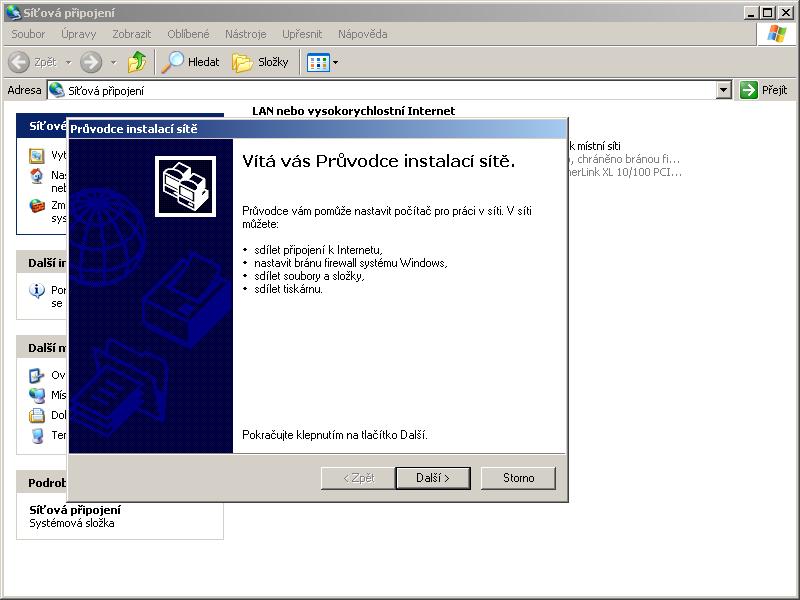Open the Upřesnit menu
This screenshot has width=800, height=600.
click(x=302, y=34)
